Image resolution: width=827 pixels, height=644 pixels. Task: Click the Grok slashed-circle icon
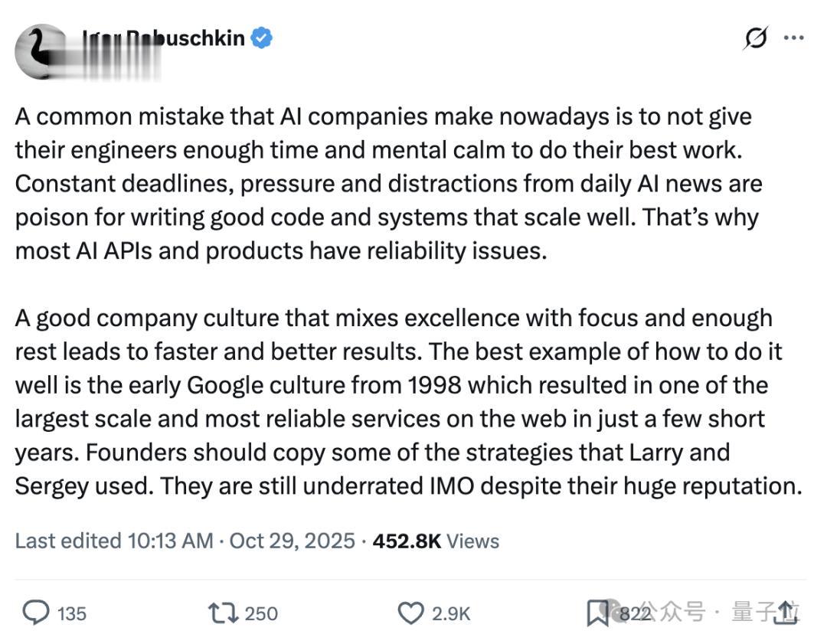(x=755, y=38)
